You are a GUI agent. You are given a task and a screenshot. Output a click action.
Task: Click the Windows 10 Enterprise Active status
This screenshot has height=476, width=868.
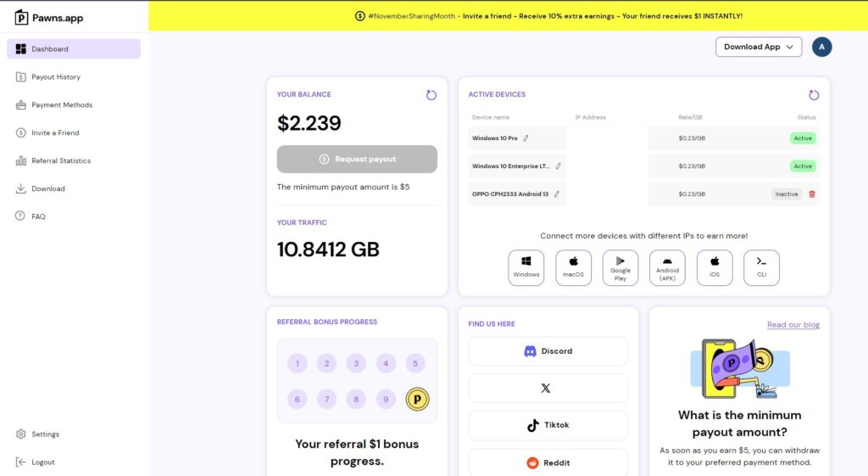803,166
